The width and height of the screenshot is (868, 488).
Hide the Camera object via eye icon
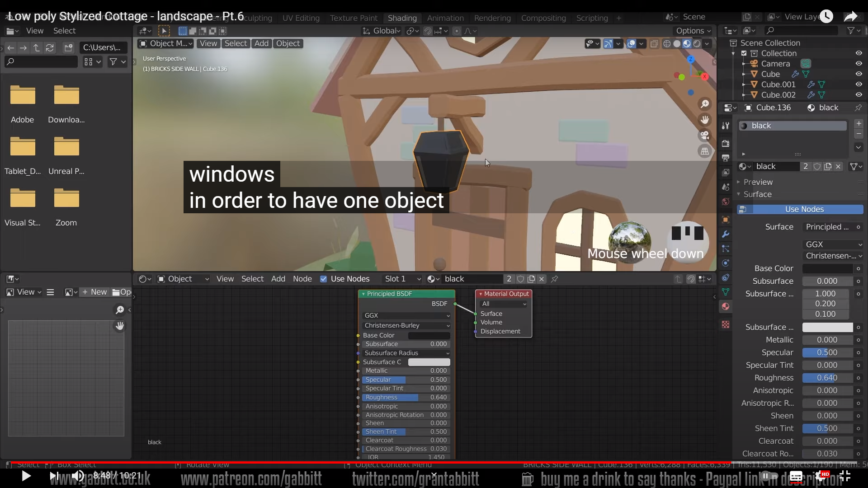(x=859, y=64)
